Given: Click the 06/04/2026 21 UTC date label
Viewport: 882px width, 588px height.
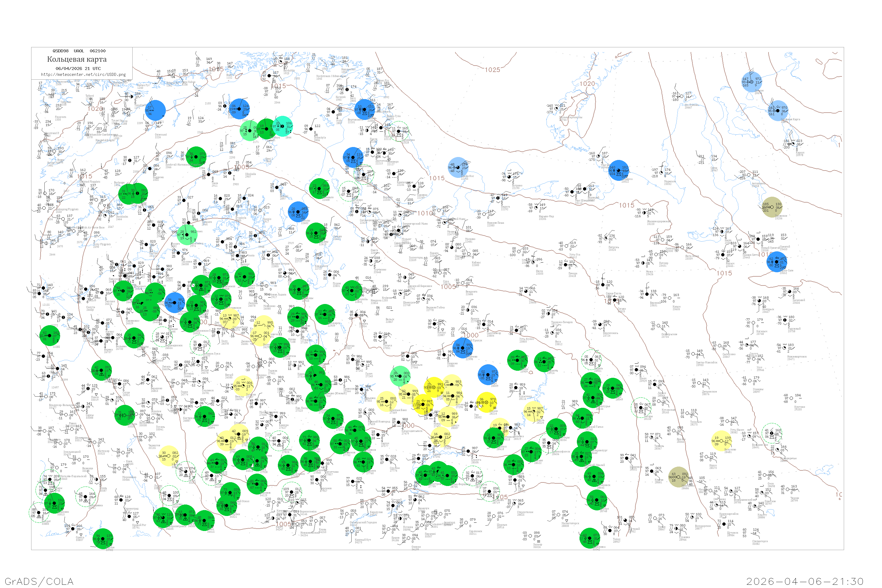Looking at the screenshot, I should coord(78,69).
